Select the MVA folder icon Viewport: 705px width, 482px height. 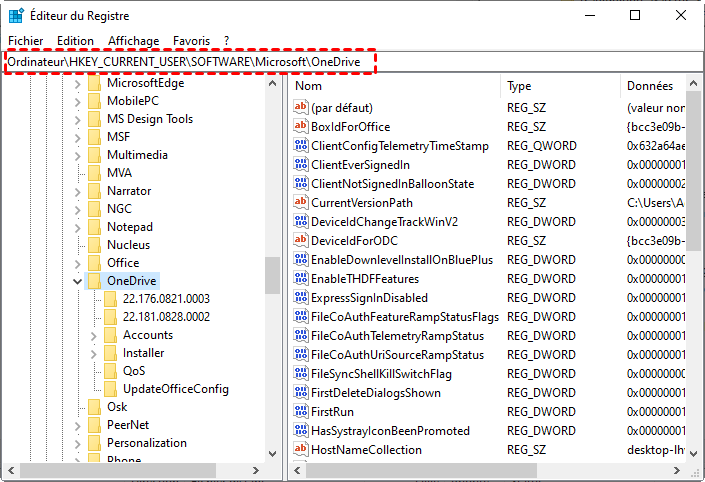point(94,173)
